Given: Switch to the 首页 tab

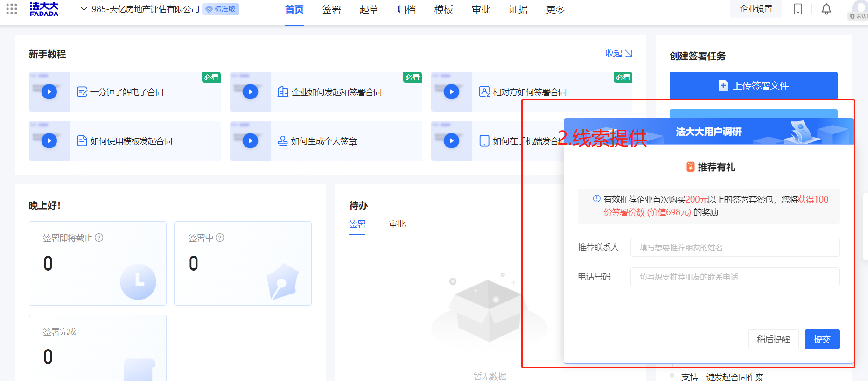Looking at the screenshot, I should tap(294, 9).
